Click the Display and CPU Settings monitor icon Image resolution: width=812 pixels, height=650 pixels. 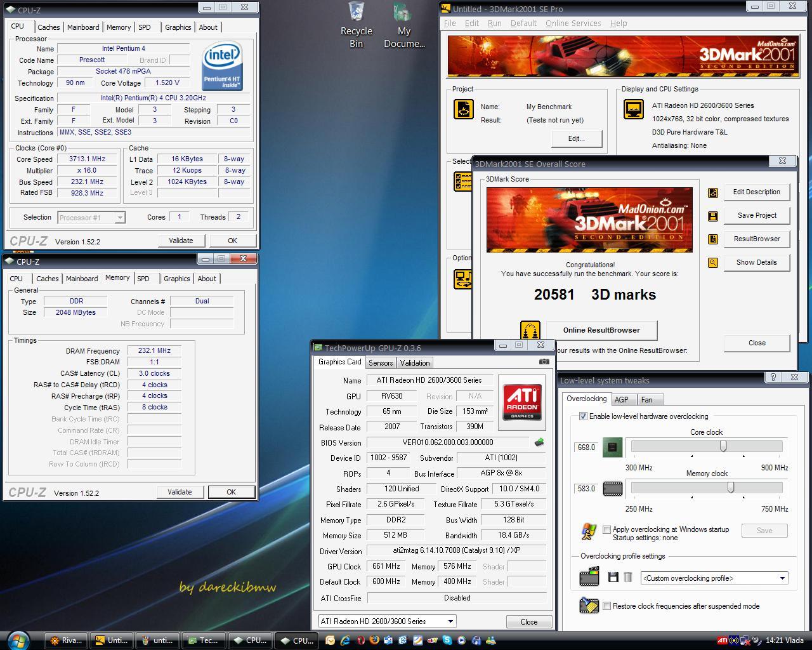point(634,109)
